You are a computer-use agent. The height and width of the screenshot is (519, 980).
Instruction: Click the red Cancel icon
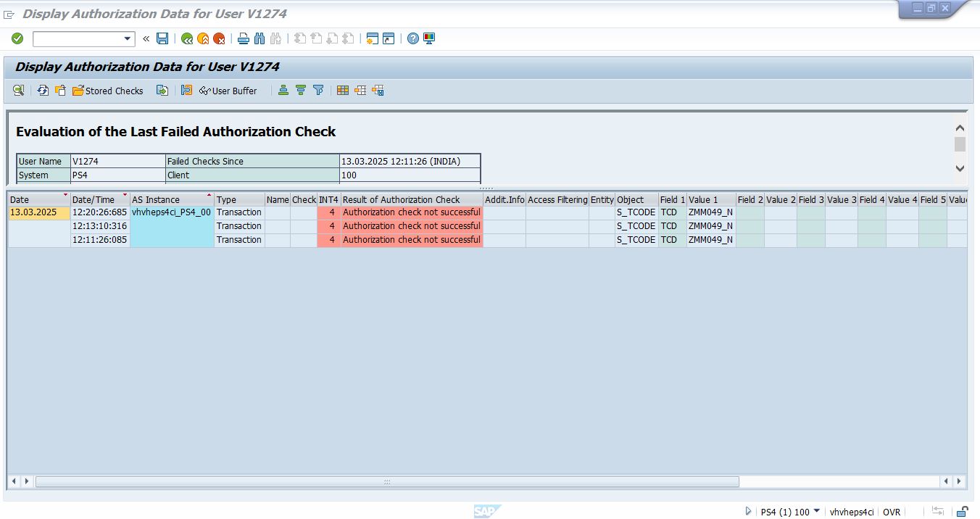point(219,38)
